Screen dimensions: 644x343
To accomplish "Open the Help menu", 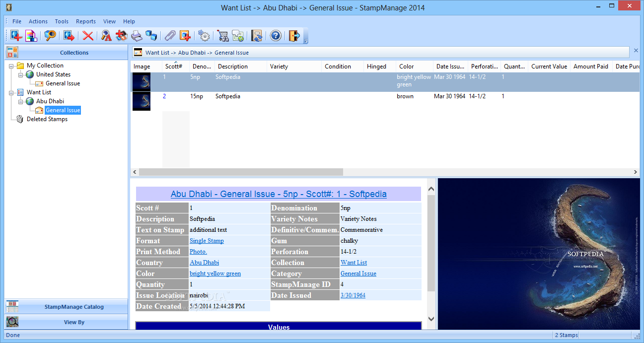I will pos(129,21).
